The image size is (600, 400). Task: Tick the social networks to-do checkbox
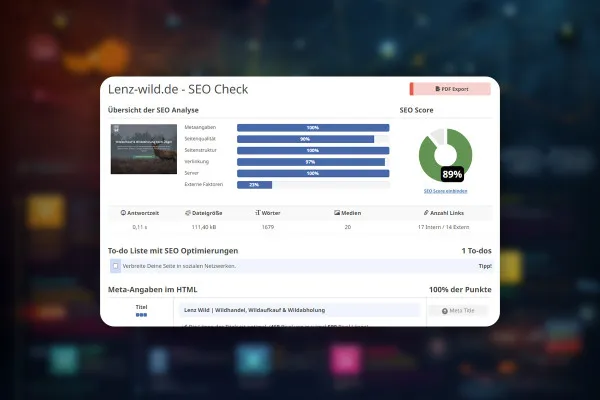click(115, 266)
